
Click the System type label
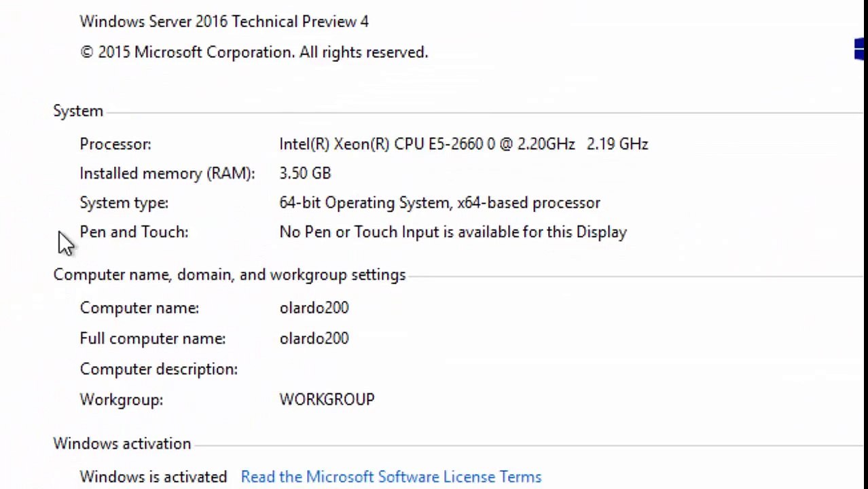(124, 202)
